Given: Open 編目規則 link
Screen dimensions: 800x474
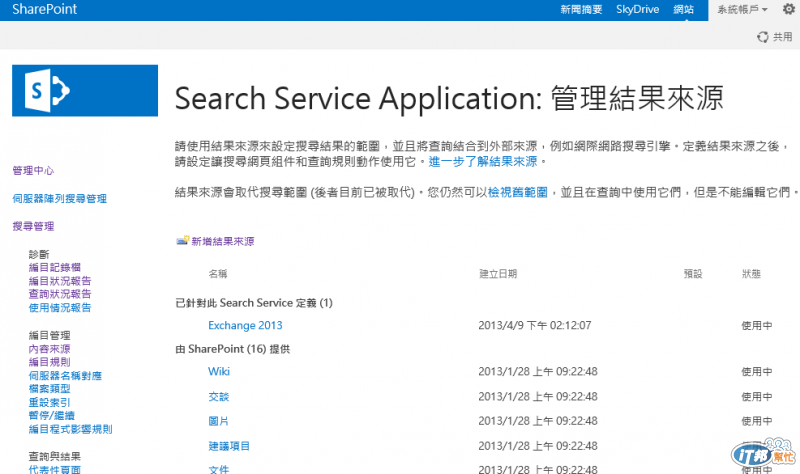Looking at the screenshot, I should 49,362.
